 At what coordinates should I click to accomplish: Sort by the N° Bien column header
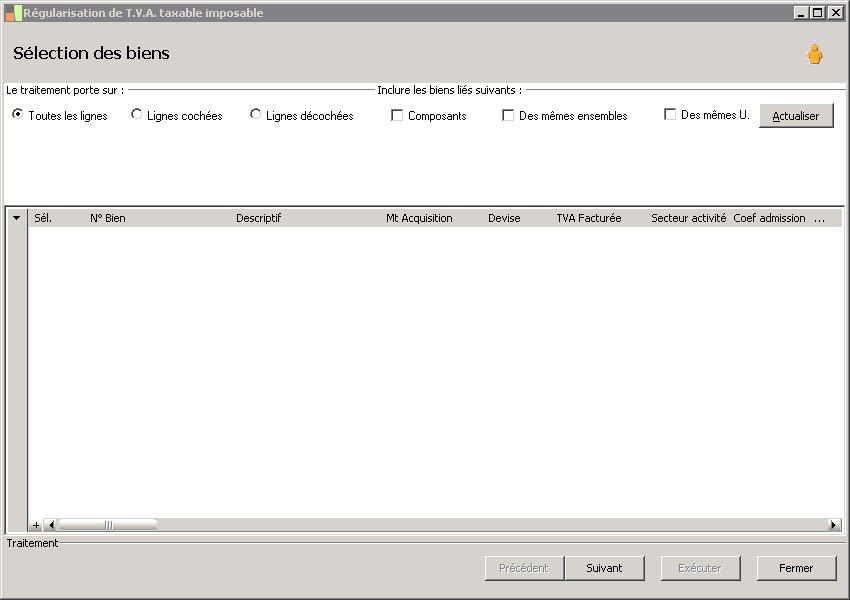click(x=108, y=218)
